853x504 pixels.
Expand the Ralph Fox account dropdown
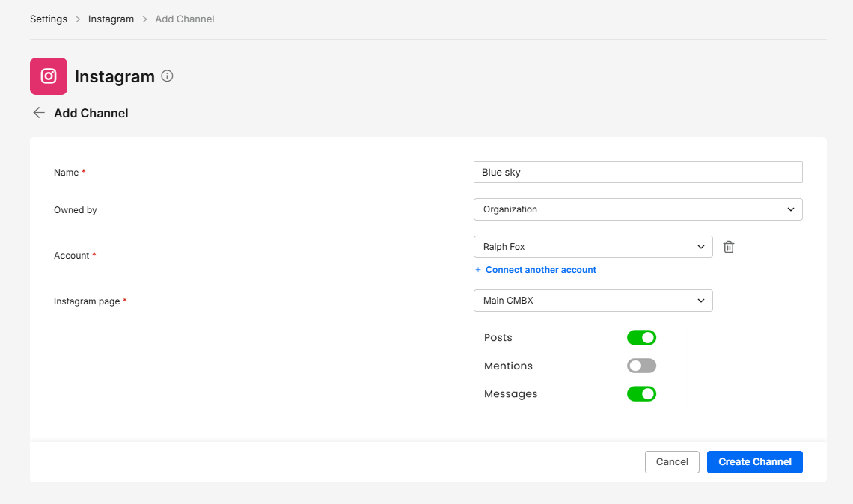point(593,247)
